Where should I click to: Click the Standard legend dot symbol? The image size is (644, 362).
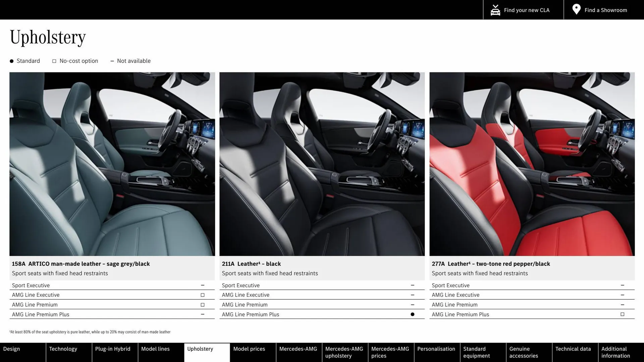pyautogui.click(x=11, y=61)
